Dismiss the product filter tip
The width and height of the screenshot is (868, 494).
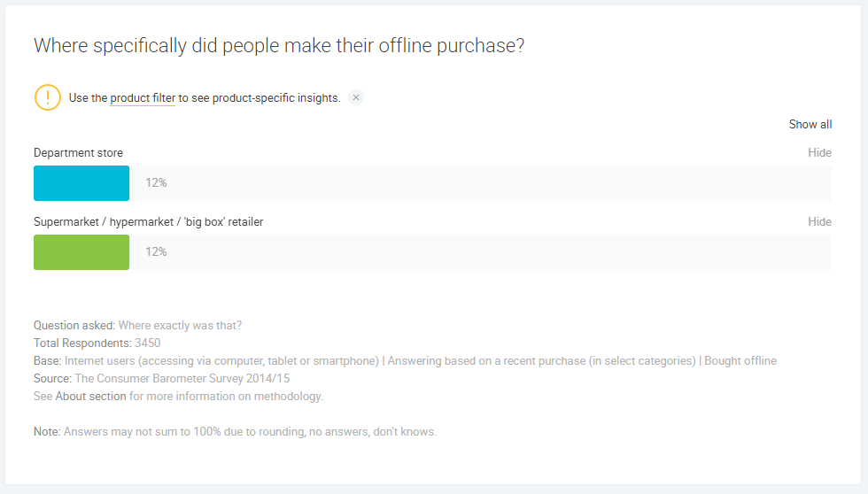tap(356, 97)
